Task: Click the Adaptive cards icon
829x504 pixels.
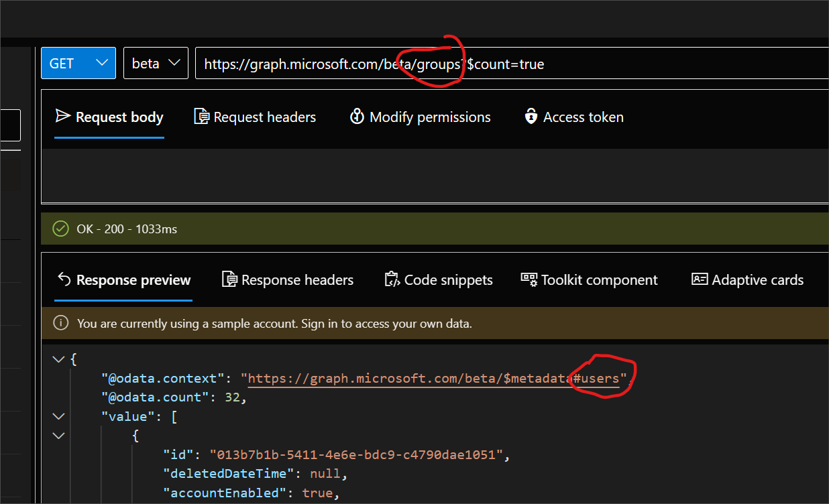Action: [x=700, y=279]
